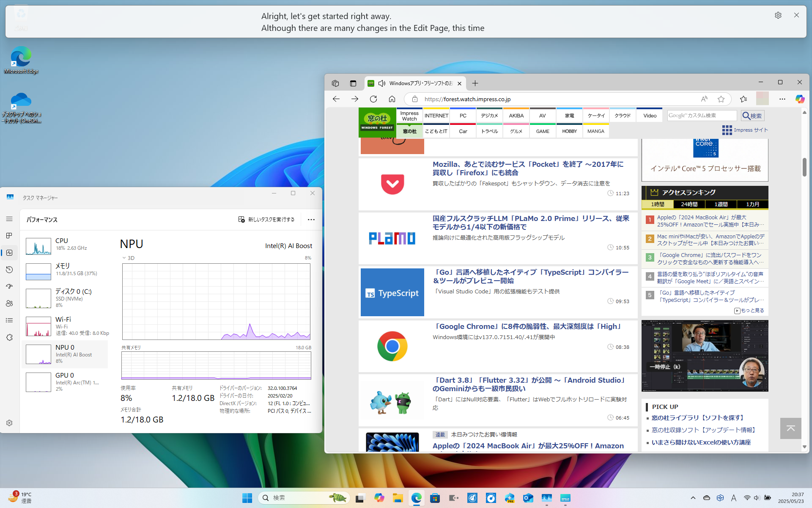Click 新しいタスクを実行する button
Image resolution: width=812 pixels, height=508 pixels.
tap(266, 219)
